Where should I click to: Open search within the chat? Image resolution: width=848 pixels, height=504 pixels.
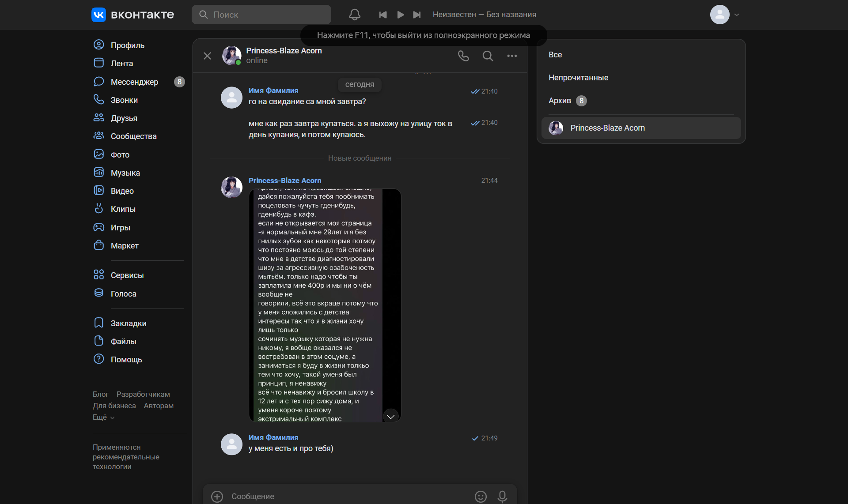488,56
